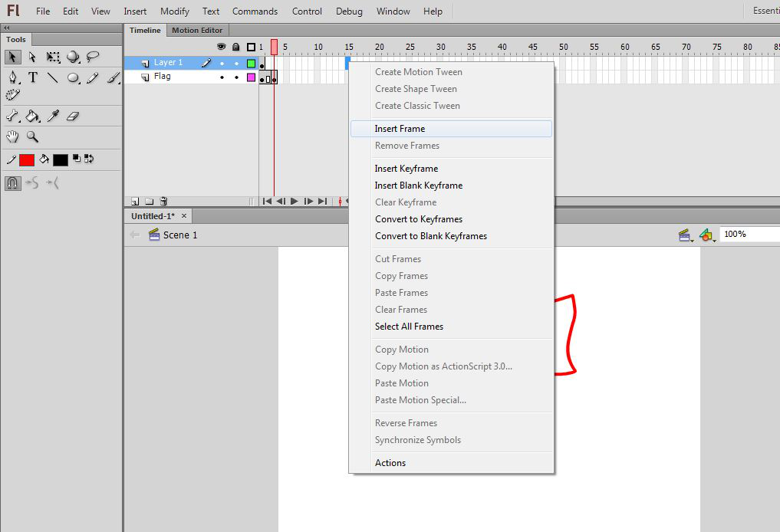Select the Selection (black arrow) tool
Screen dimensions: 780x532
[12, 57]
